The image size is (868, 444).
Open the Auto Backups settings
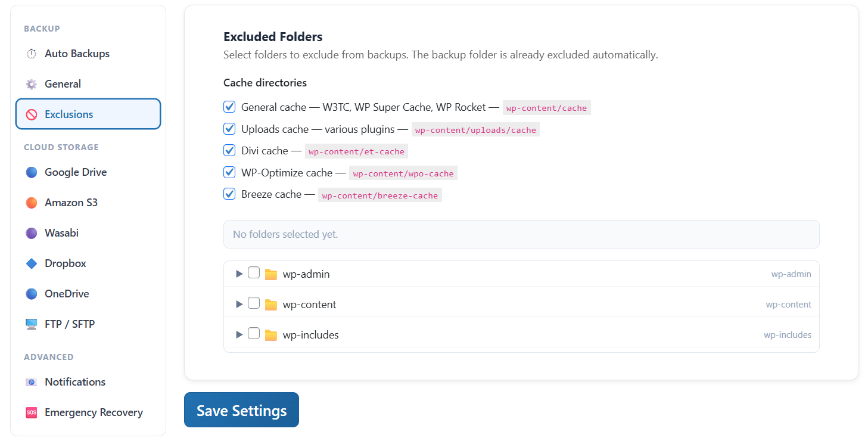88,54
